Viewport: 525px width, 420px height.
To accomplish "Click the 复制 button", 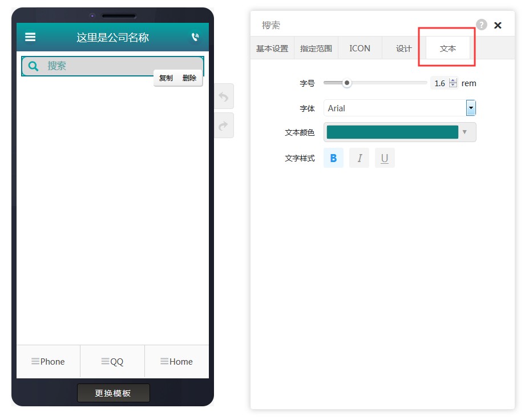I will pos(165,78).
